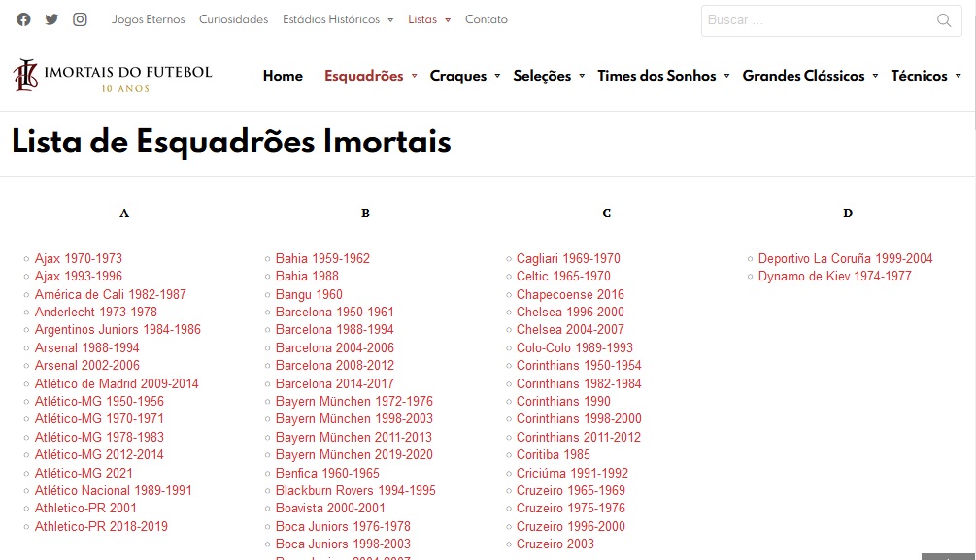976x560 pixels.
Task: Open Anderlecht 1973-1978 link
Action: (96, 312)
